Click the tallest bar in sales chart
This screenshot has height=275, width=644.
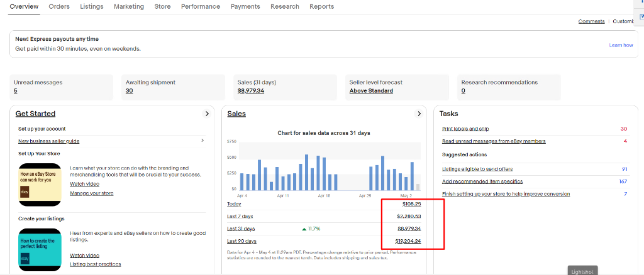pyautogui.click(x=307, y=173)
